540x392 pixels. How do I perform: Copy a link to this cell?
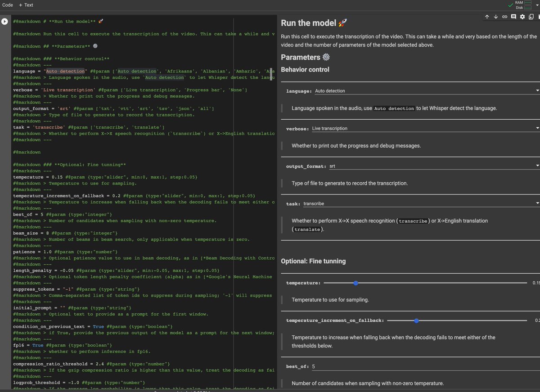tap(504, 17)
